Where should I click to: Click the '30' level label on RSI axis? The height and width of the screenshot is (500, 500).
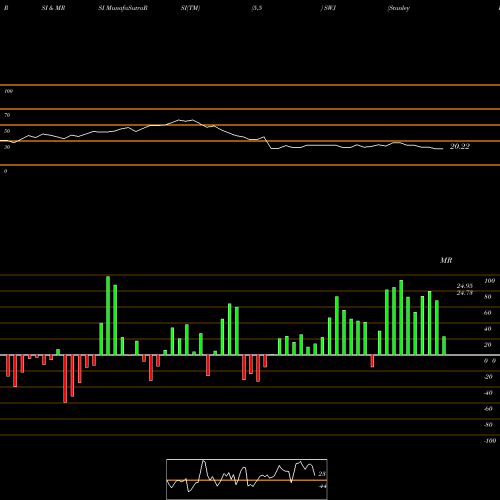coord(7,147)
